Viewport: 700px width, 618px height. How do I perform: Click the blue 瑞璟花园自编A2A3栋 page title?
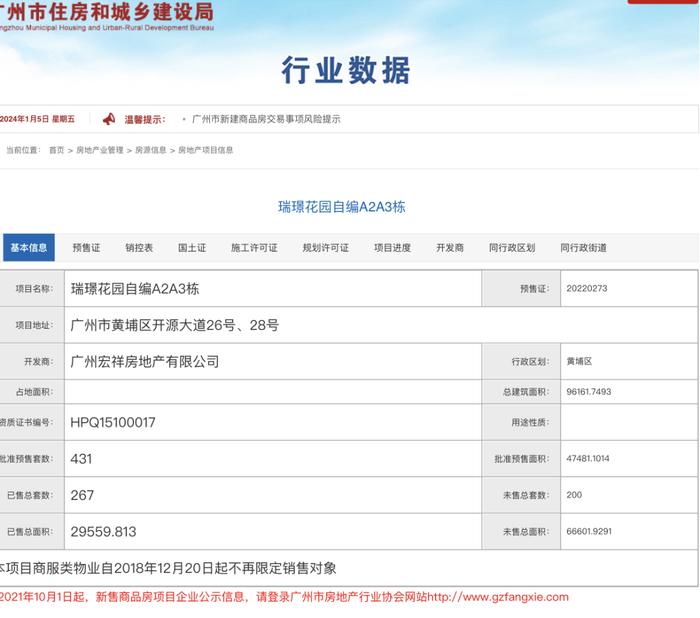(x=342, y=207)
